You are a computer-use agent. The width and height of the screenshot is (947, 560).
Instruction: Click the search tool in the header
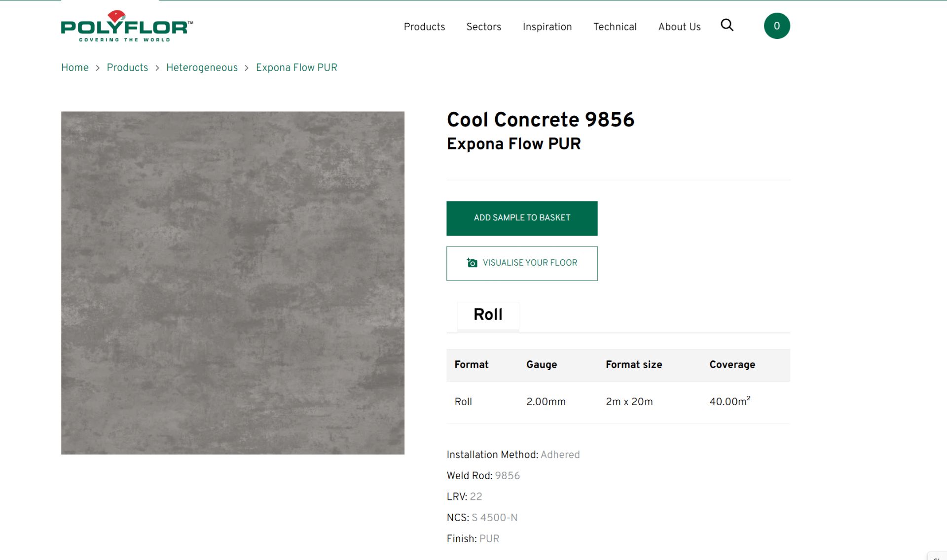[727, 25]
